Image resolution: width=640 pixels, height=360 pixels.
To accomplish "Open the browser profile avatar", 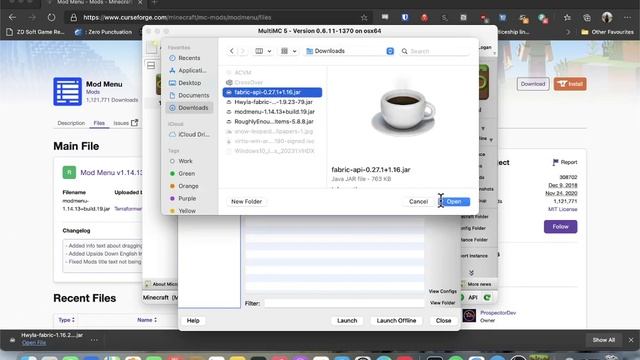I will [x=607, y=18].
